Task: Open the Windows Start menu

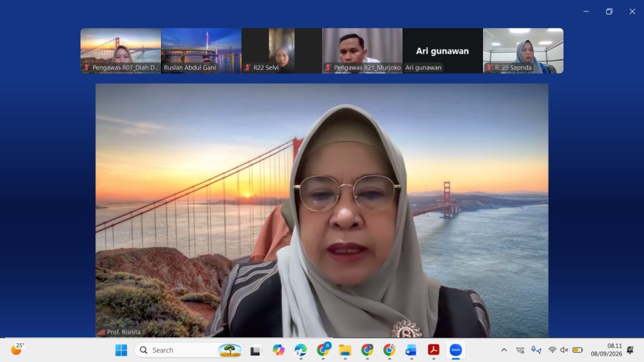Action: pyautogui.click(x=121, y=350)
